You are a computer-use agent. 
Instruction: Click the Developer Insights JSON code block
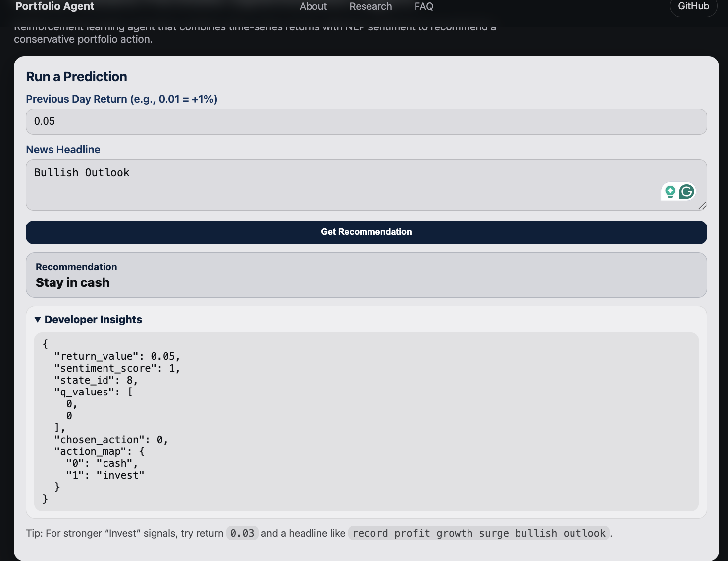click(366, 421)
